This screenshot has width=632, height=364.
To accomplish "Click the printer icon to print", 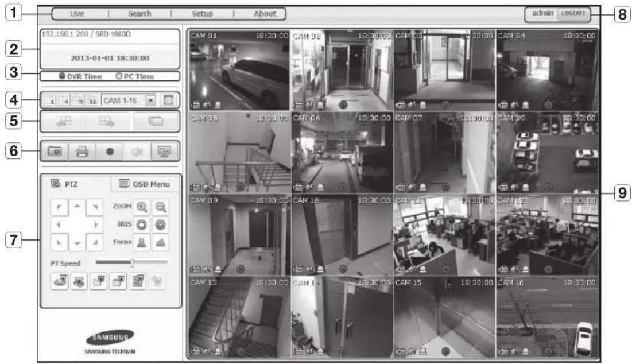I will (x=82, y=152).
